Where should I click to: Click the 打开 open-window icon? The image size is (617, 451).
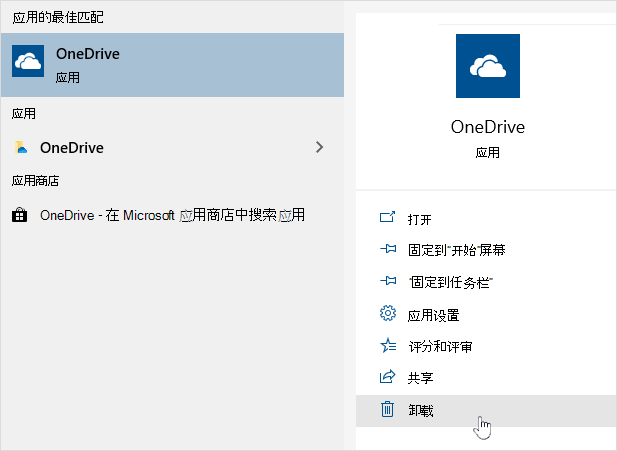(x=388, y=217)
